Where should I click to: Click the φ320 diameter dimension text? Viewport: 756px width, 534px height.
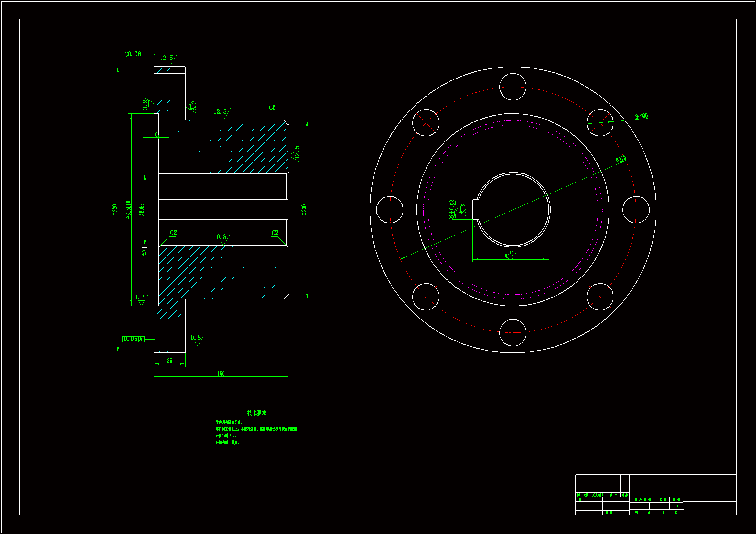click(x=115, y=210)
